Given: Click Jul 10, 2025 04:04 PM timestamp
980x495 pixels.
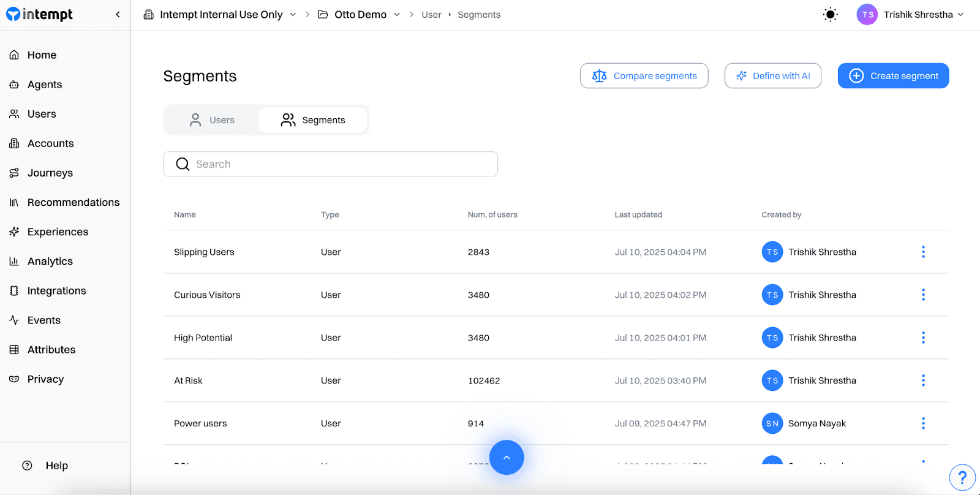Looking at the screenshot, I should point(660,252).
